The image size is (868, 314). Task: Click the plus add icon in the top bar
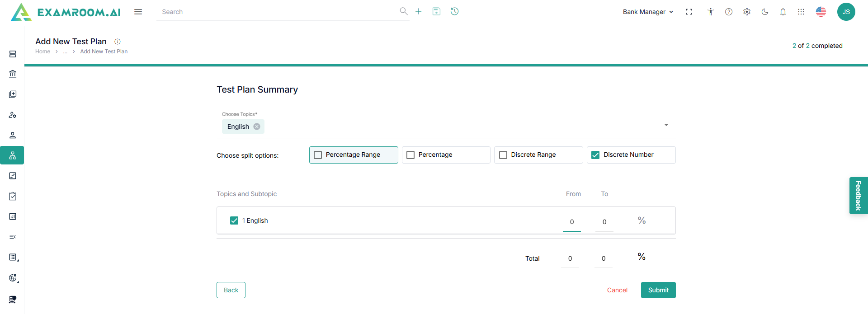[x=419, y=11]
